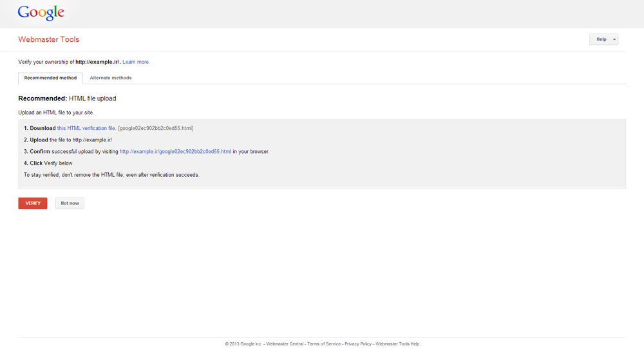
Task: Click the 'To stay verified' note text
Action: pyautogui.click(x=111, y=175)
